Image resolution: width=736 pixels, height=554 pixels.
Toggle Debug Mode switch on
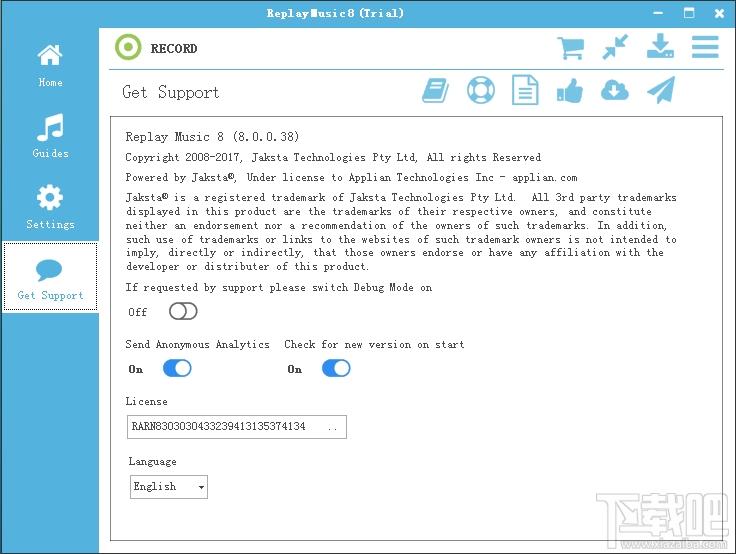183,311
